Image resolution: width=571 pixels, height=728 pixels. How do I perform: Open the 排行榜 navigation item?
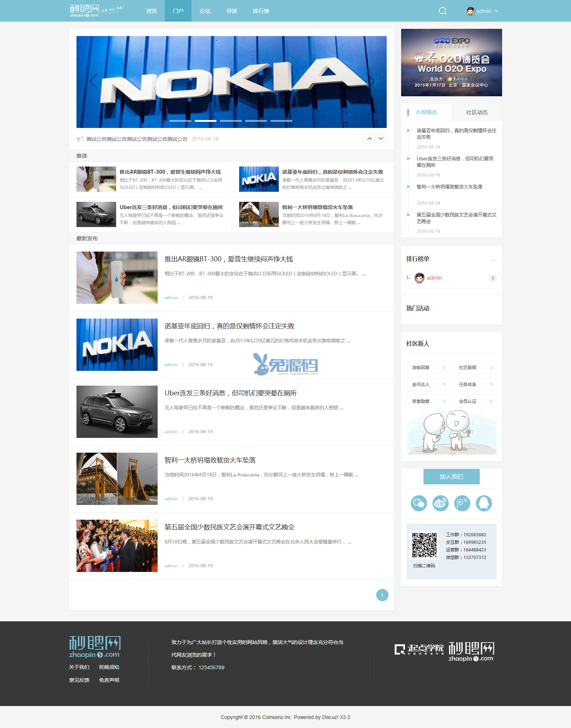pos(261,11)
